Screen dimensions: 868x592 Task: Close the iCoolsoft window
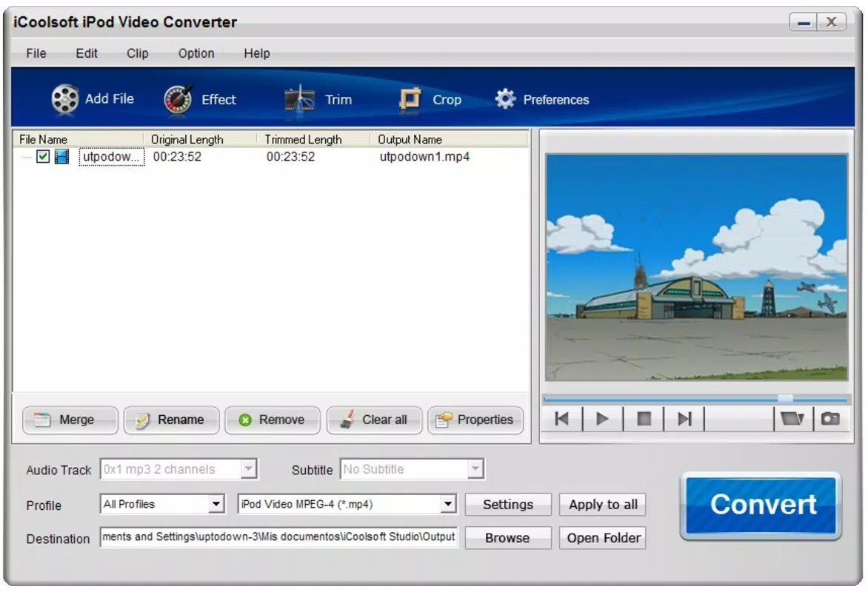click(x=832, y=23)
